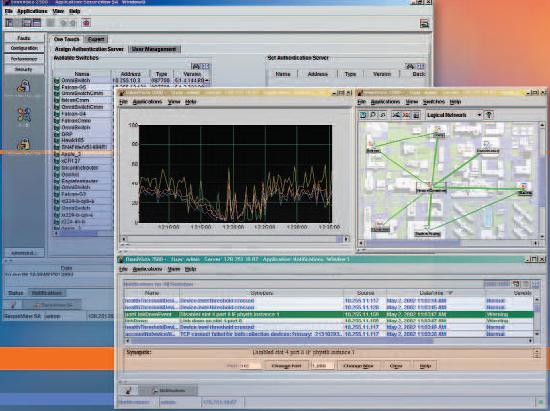Expand the Synopsis panel scroll arrows
Image resolution: width=550 pixels, height=411 pixels.
coord(537,353)
